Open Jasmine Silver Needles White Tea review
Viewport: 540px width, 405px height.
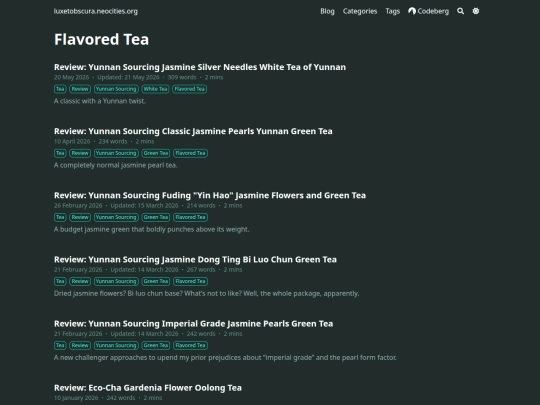click(200, 67)
